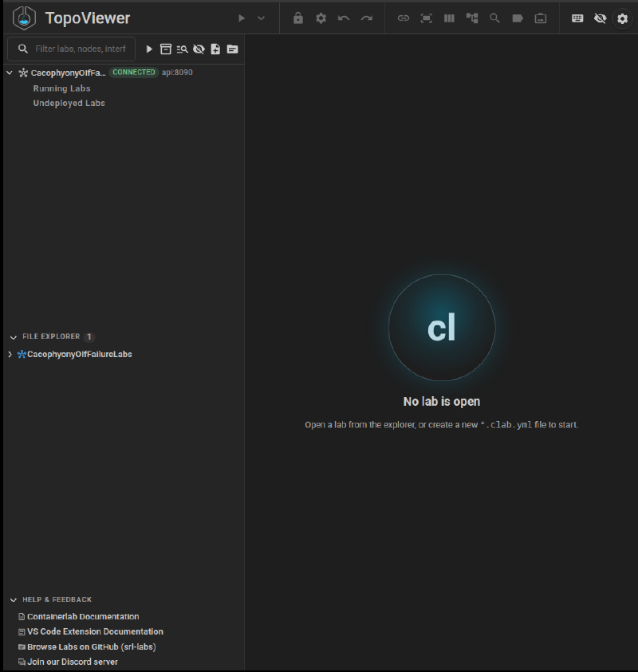The height and width of the screenshot is (672, 638).
Task: Click the Filter labs, nodes search field
Action: click(71, 49)
